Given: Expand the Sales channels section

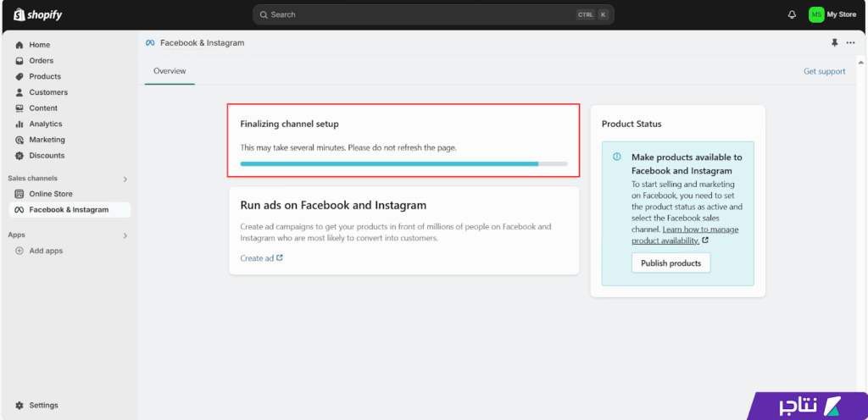Looking at the screenshot, I should point(125,179).
